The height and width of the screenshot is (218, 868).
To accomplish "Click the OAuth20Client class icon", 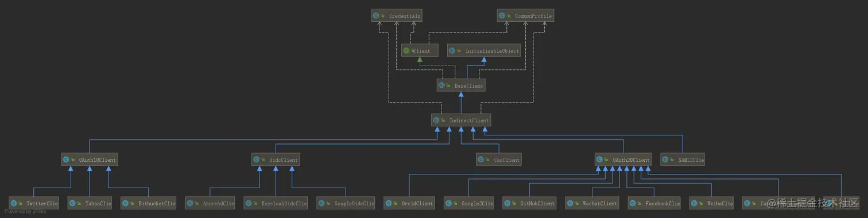I will pyautogui.click(x=600, y=159).
